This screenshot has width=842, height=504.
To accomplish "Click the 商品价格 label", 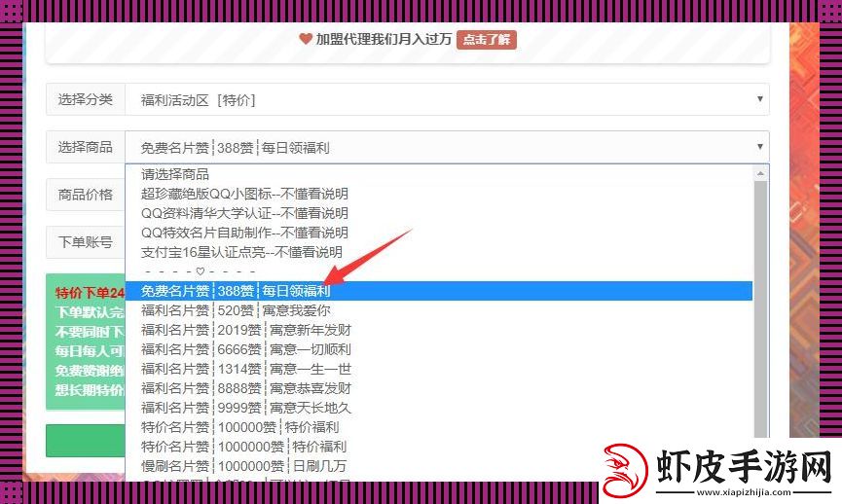I will tap(86, 195).
